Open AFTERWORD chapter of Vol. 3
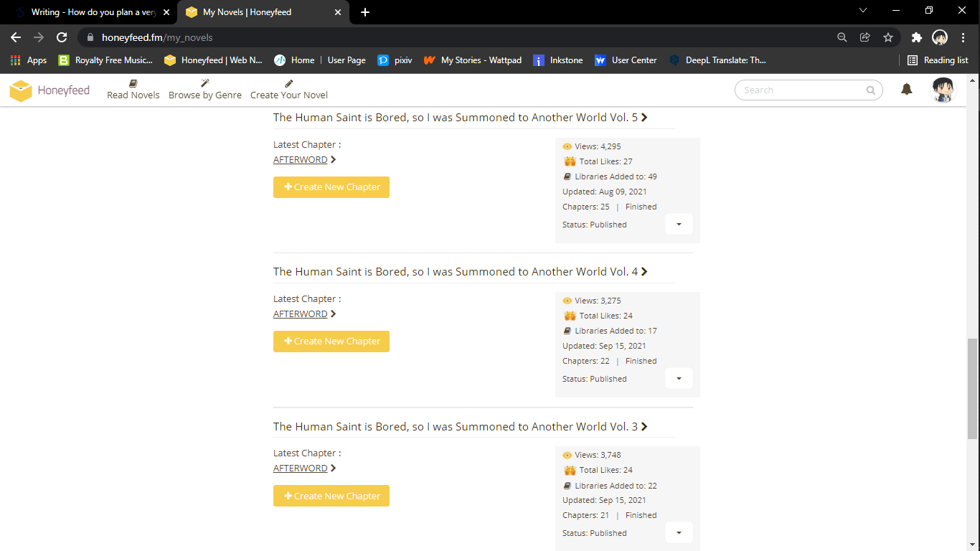 point(301,468)
